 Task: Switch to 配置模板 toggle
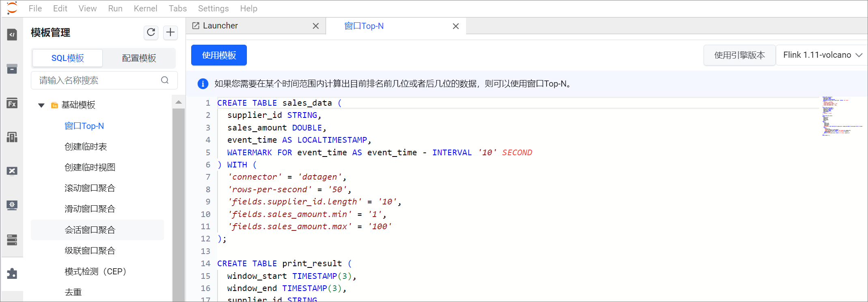coord(139,58)
